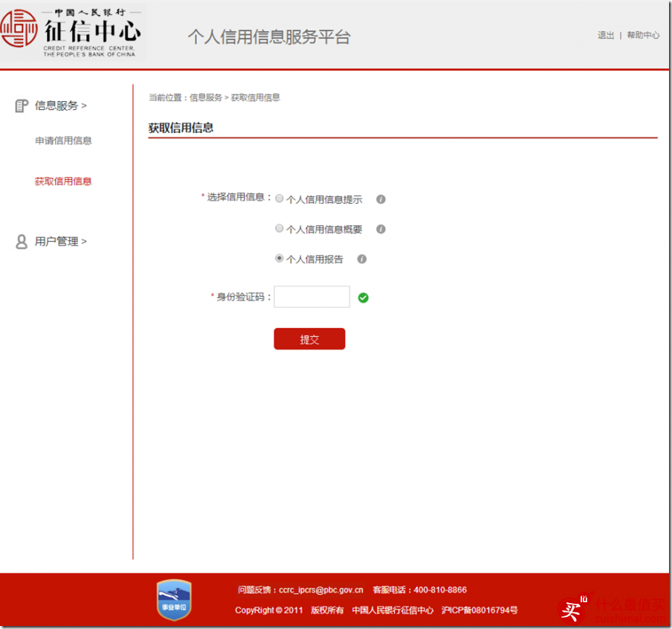Screen dimensions: 672x629
Task: Open info icon beside 个人信用信息概要
Action: [x=381, y=230]
